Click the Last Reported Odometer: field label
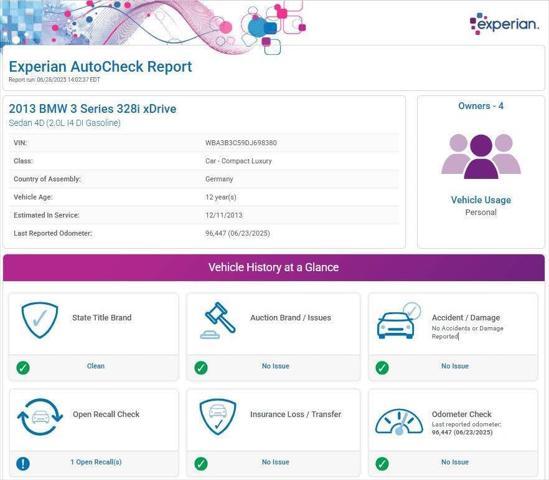The image size is (549, 480). (x=53, y=234)
